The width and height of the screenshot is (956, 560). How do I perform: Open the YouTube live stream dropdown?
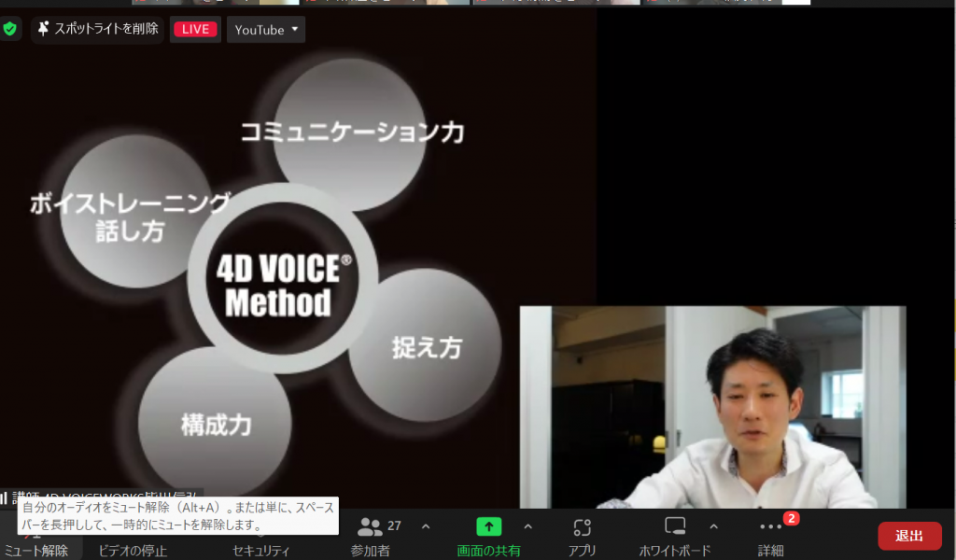point(266,29)
